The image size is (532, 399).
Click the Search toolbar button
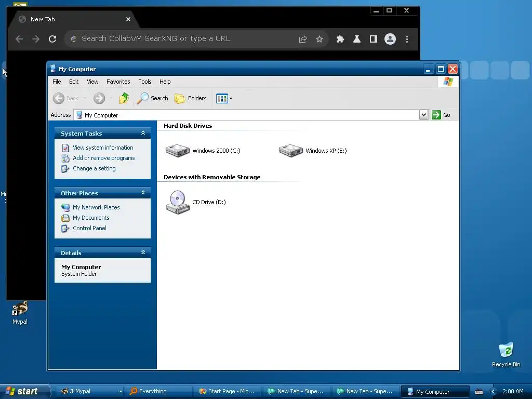pos(153,98)
